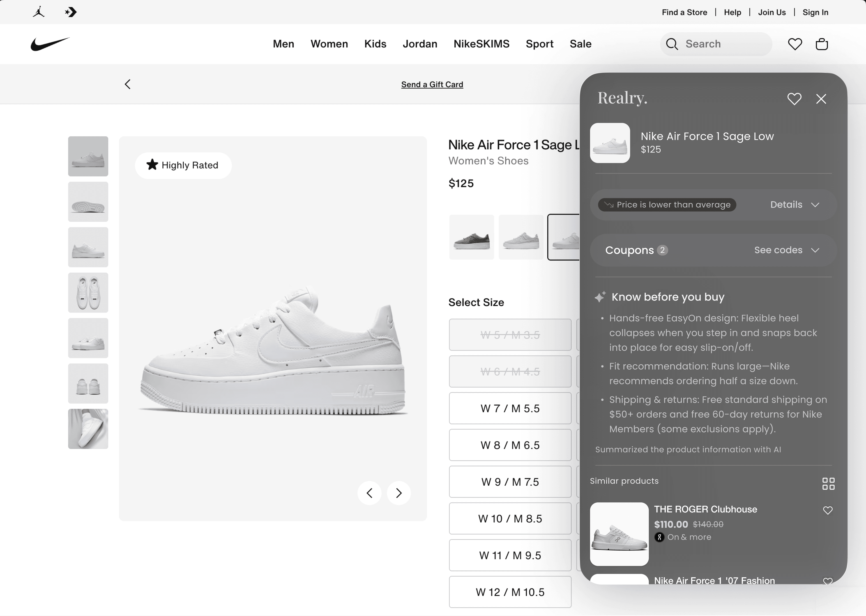Open the Men menu

point(284,44)
